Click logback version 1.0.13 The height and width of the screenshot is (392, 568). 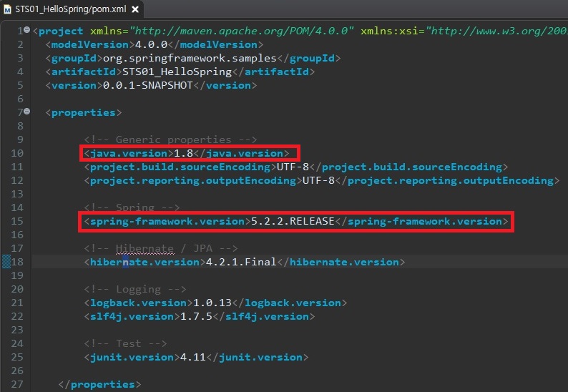[212, 303]
